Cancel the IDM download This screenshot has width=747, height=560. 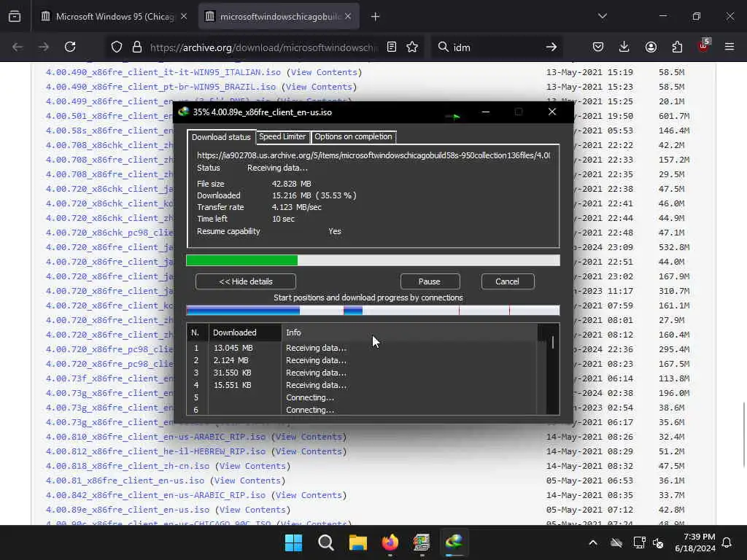pos(508,281)
